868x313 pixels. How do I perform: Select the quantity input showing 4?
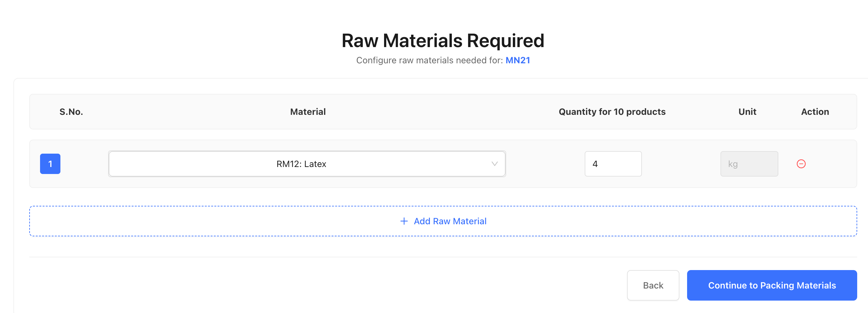click(x=613, y=163)
